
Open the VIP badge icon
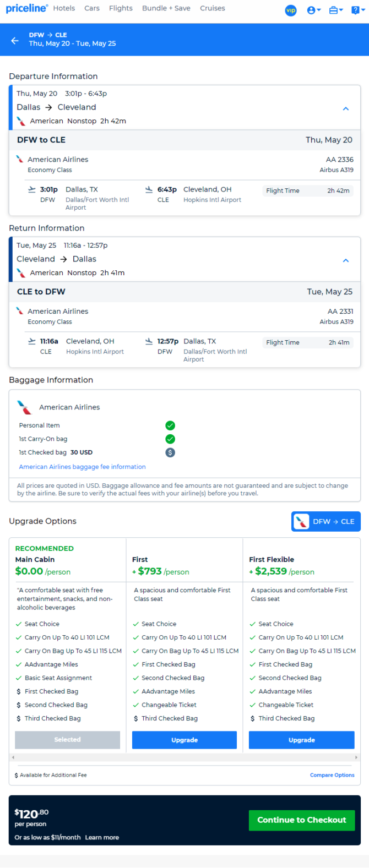(291, 10)
